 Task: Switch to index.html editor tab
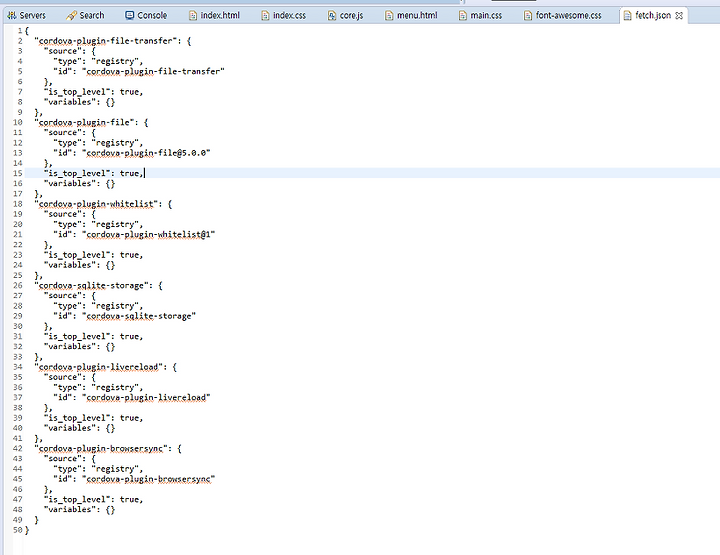pos(214,16)
